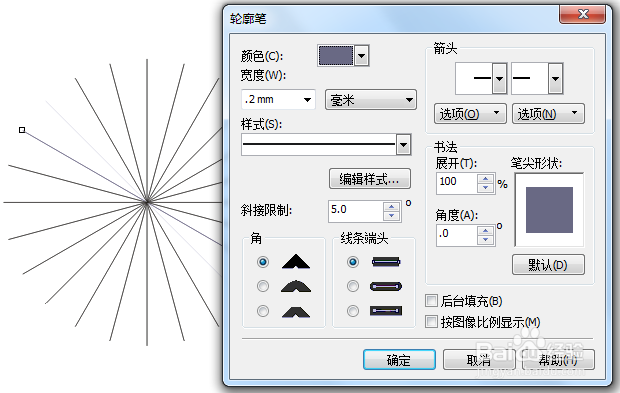This screenshot has height=393, width=620.
Task: Click the line style preview field
Action: point(319,144)
